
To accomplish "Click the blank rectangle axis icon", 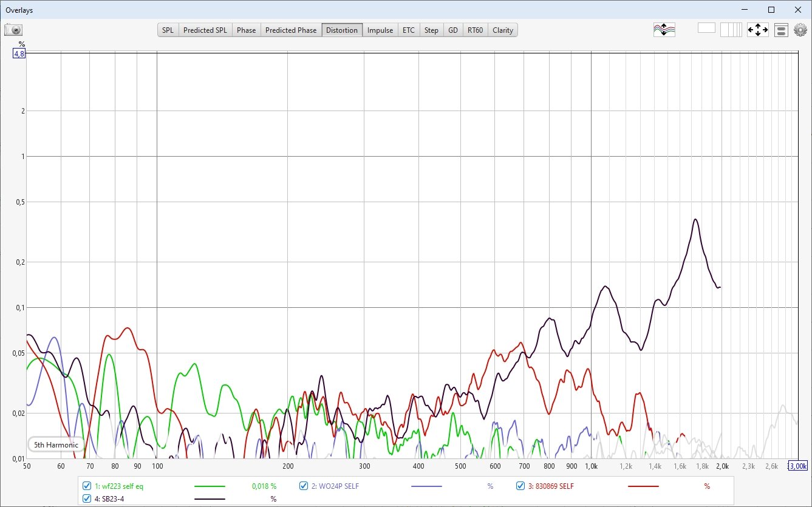I will pos(706,27).
